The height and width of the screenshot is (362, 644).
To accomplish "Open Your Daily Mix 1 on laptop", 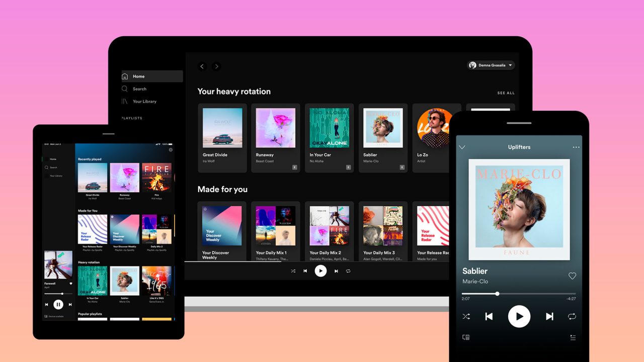I will pos(276,231).
